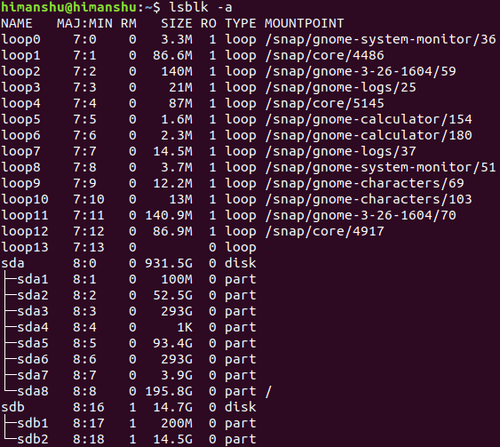Click the 8:16 major:minor value

click(89, 407)
